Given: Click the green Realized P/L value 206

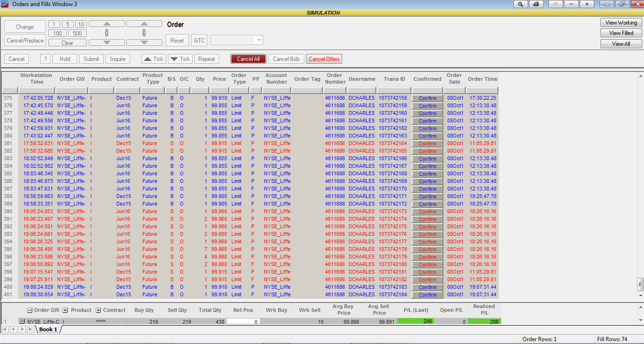Looking at the screenshot, I should [x=484, y=322].
